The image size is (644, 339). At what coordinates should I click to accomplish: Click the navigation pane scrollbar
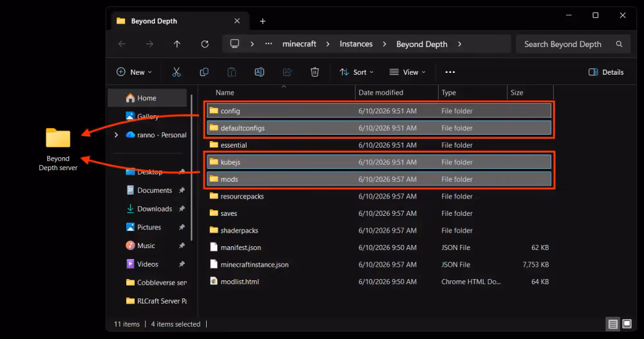tap(191, 166)
